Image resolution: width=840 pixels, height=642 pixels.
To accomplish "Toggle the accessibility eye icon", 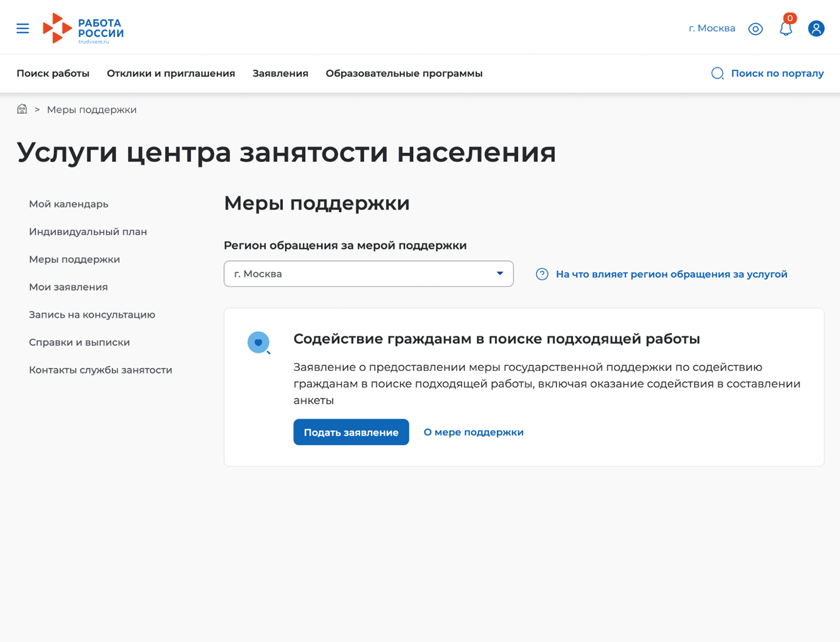I will pyautogui.click(x=755, y=29).
